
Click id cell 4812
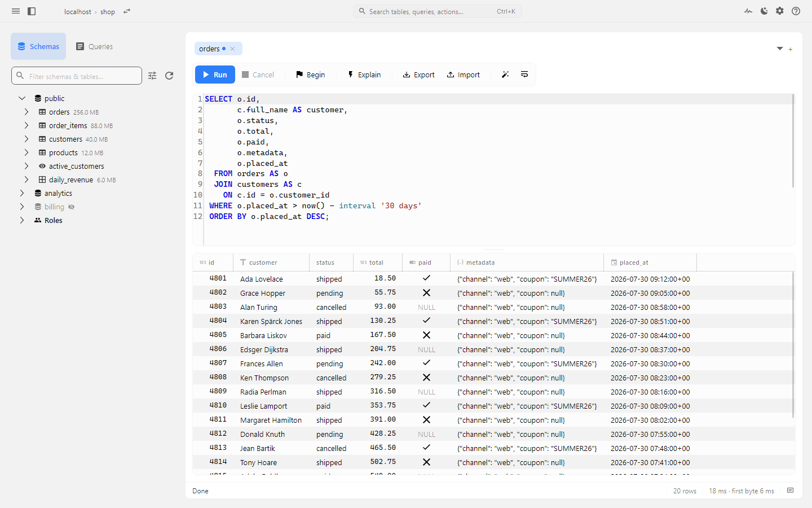[213, 434]
